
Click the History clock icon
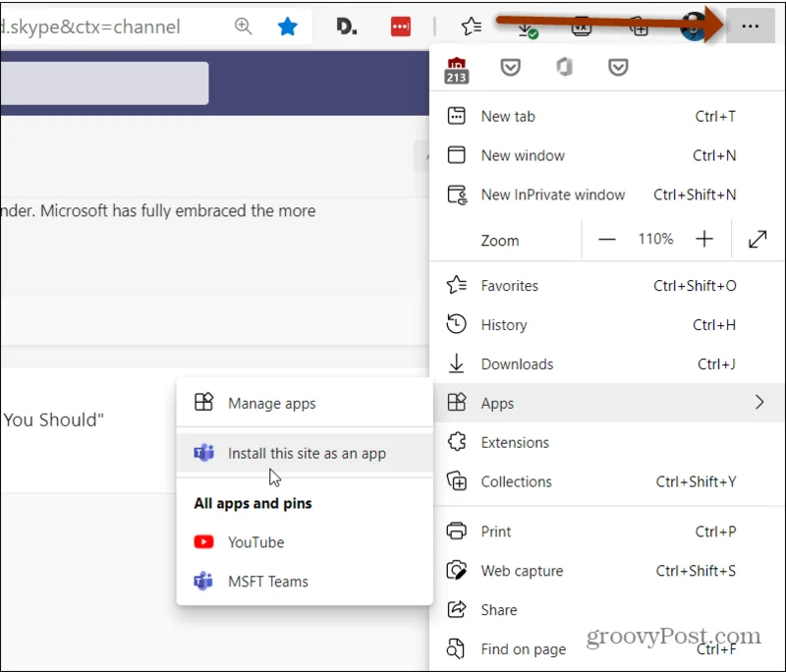[x=456, y=324]
